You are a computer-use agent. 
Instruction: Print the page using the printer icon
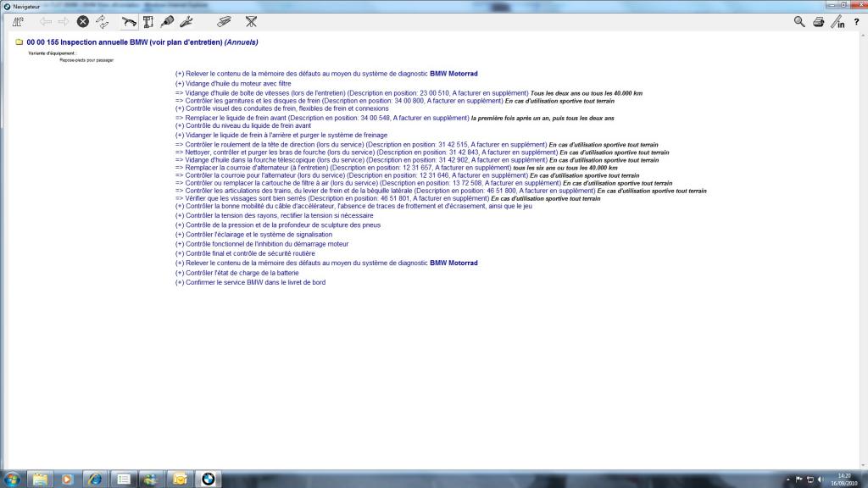pos(818,21)
